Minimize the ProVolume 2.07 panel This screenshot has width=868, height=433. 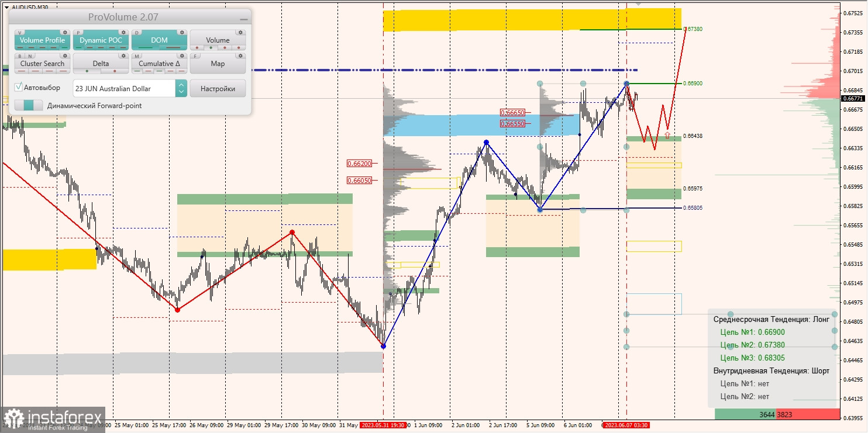[x=243, y=19]
